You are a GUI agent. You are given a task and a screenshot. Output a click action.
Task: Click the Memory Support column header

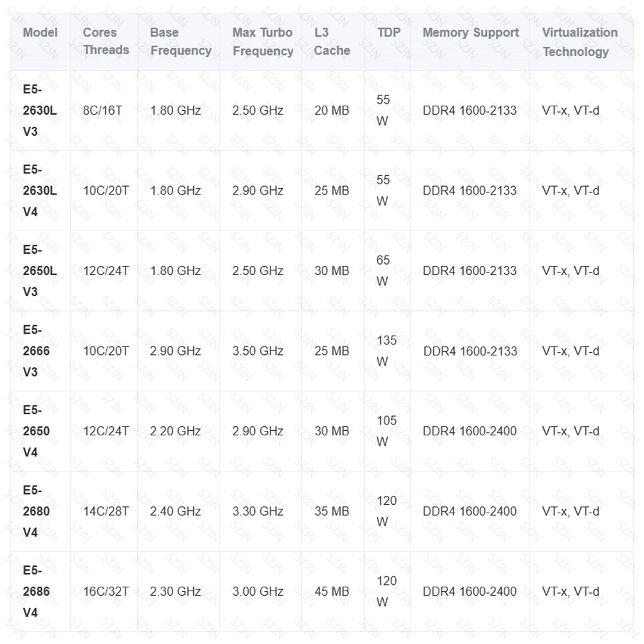coord(470,33)
